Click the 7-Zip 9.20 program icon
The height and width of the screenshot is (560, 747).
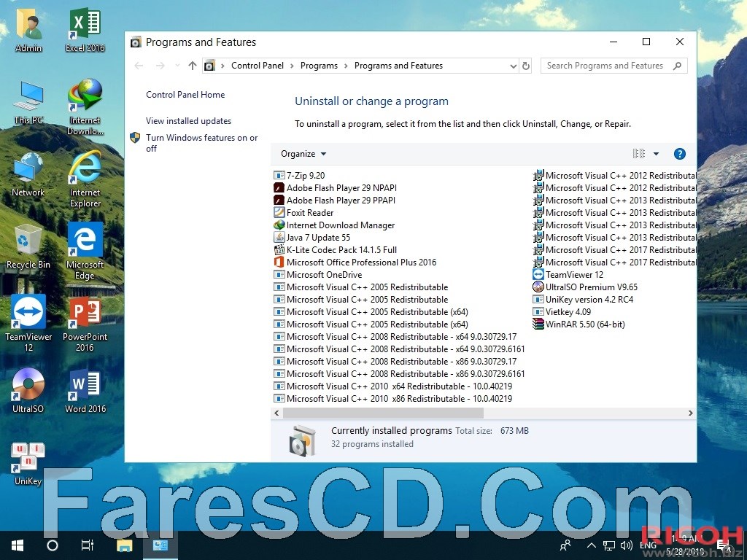(279, 176)
